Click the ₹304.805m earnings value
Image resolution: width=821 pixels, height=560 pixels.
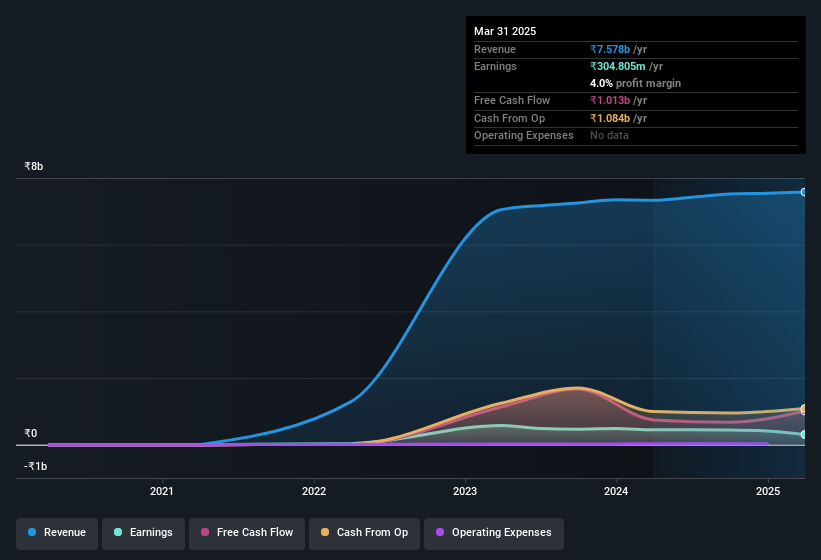(x=618, y=66)
